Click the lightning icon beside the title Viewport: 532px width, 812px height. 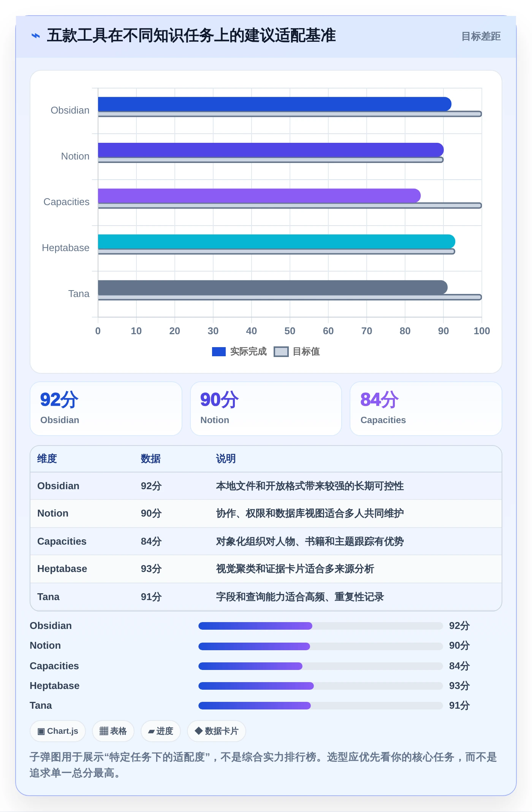coord(36,36)
